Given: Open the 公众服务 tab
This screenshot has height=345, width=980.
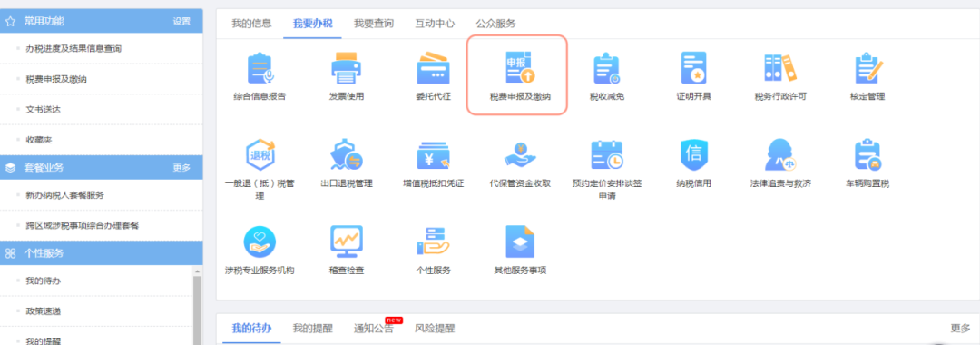Looking at the screenshot, I should [495, 24].
